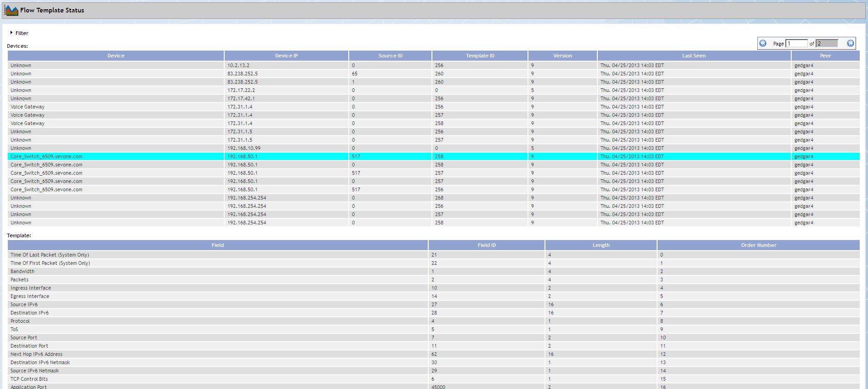Sort by Device IP column header
Screen dimensions: 868x389
click(x=286, y=56)
